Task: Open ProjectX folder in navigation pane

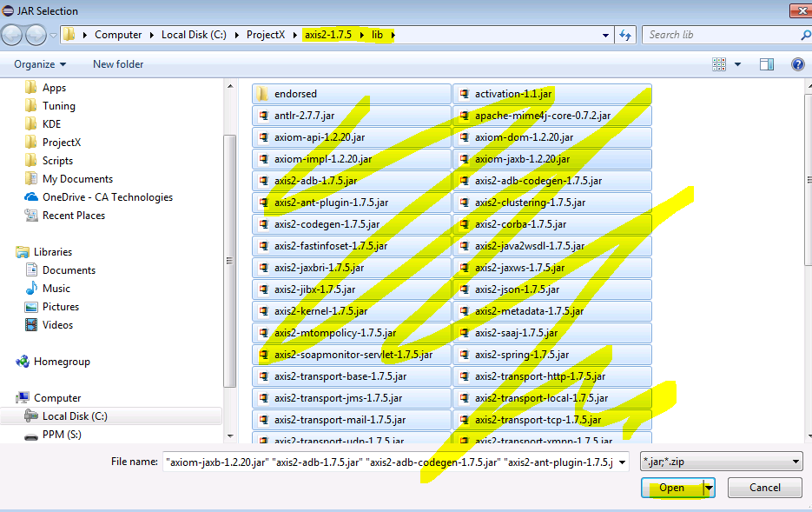Action: tap(61, 142)
